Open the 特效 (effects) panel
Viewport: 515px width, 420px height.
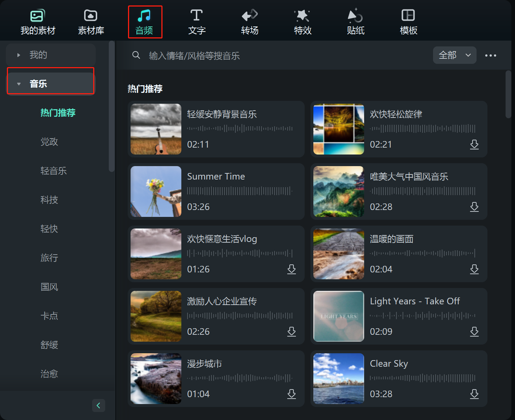pyautogui.click(x=302, y=21)
